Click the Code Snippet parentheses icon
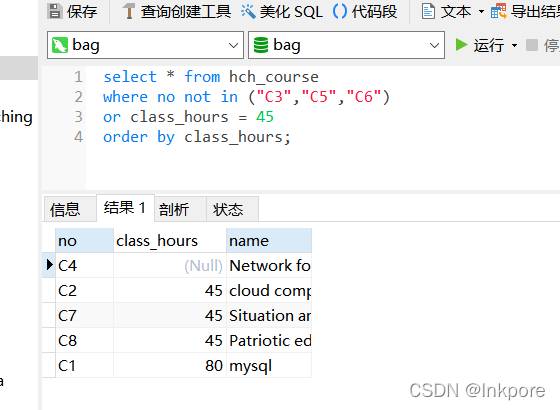 (340, 11)
